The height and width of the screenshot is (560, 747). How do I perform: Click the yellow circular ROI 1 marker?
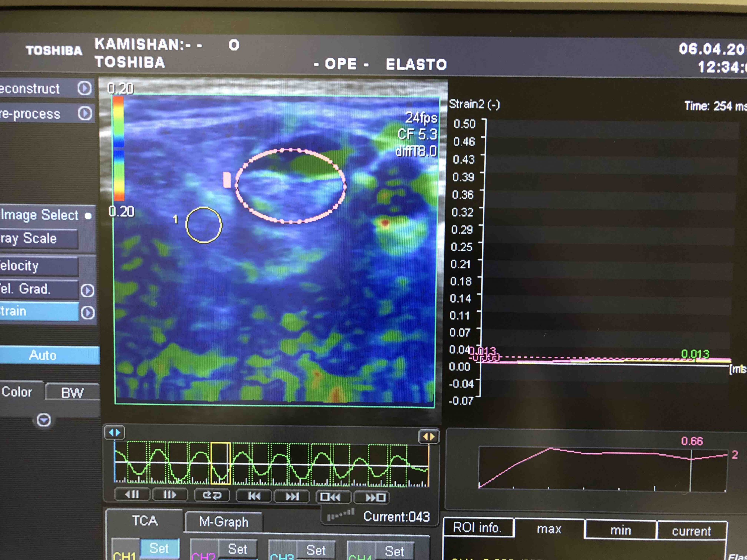coord(204,225)
